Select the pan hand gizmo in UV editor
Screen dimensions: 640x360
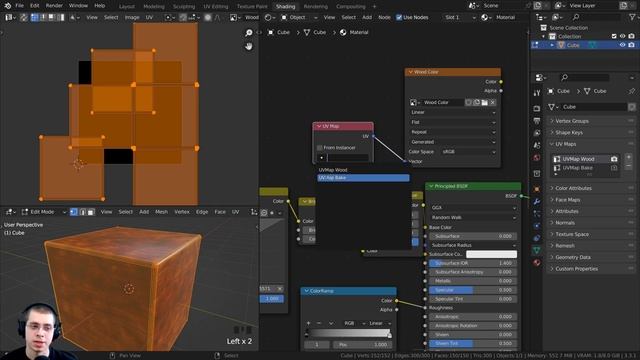249,46
